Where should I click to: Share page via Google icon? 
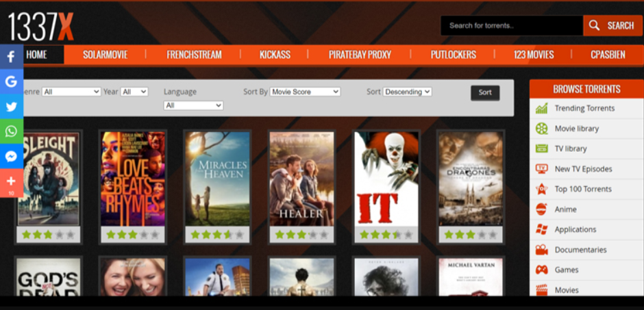[x=12, y=81]
